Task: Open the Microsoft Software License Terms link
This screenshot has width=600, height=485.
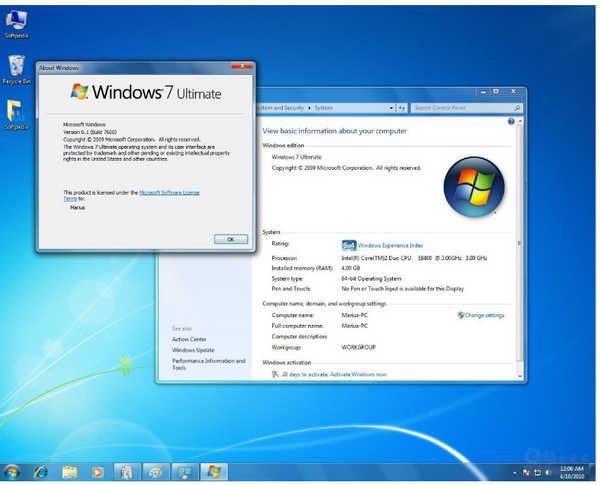Action: pos(132,196)
